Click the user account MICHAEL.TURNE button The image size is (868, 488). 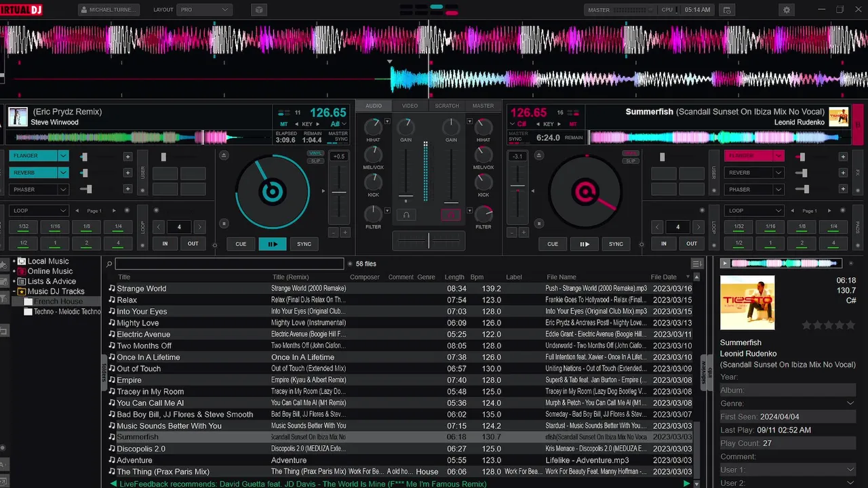[108, 10]
